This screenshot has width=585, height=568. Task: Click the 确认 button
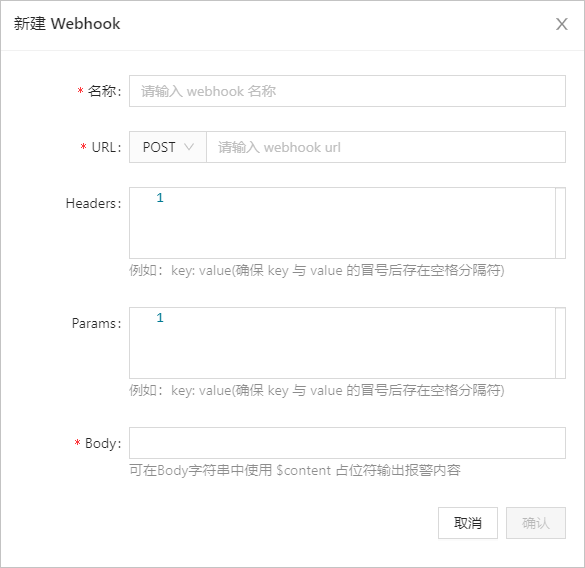(535, 523)
